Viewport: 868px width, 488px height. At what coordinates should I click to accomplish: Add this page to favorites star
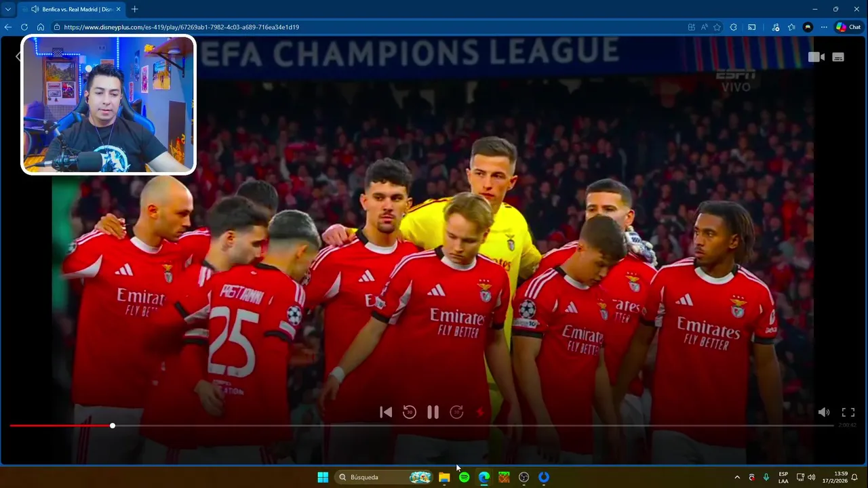(x=717, y=27)
